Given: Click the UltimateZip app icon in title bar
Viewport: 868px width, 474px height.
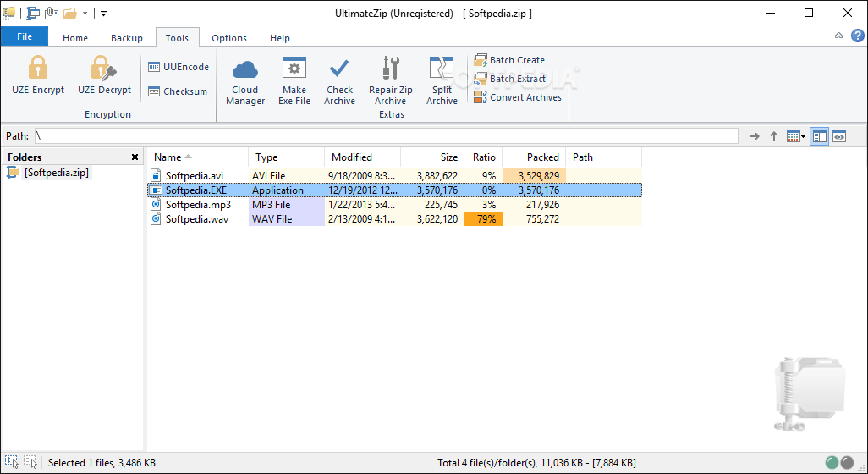Looking at the screenshot, I should click(x=8, y=14).
